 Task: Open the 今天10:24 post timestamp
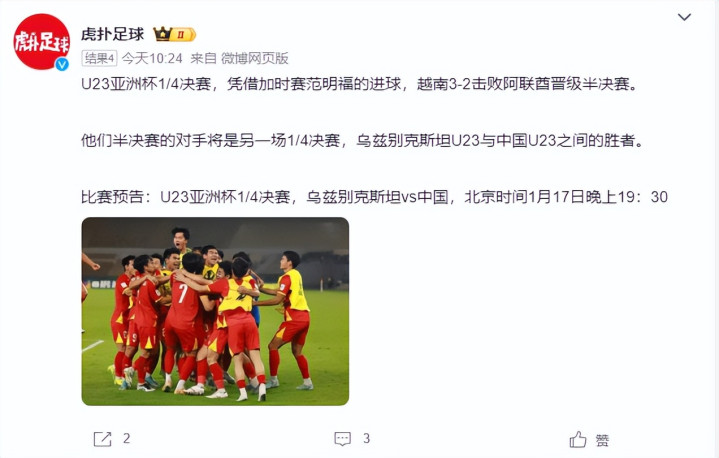tap(152, 58)
